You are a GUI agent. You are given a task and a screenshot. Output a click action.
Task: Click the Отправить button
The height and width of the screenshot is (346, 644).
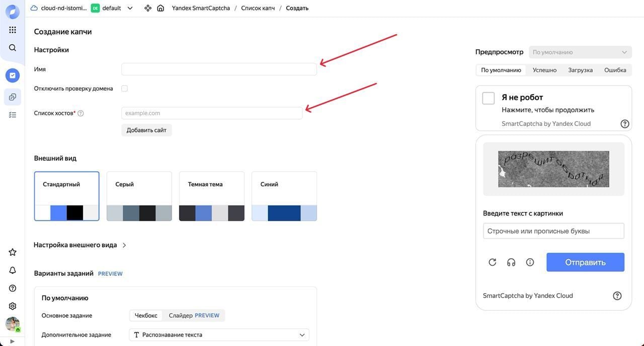click(585, 262)
